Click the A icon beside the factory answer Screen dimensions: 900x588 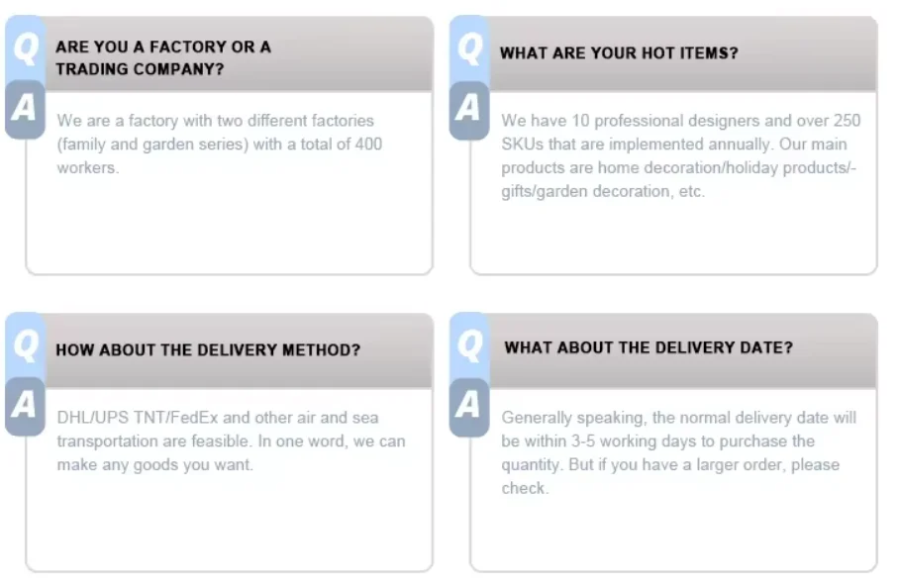[x=24, y=108]
